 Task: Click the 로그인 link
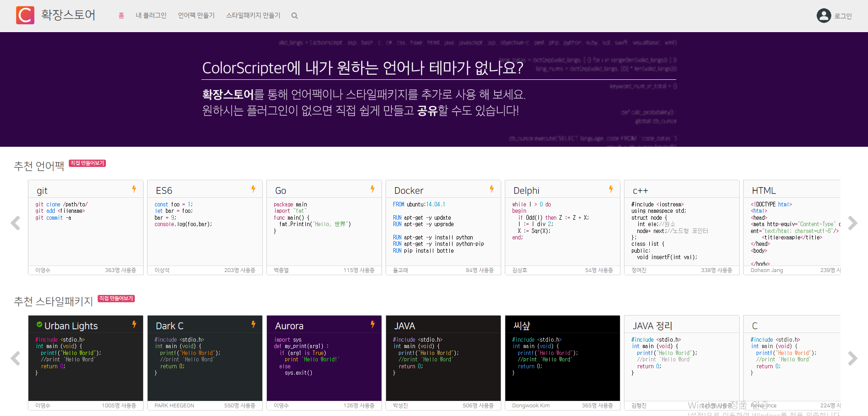[x=843, y=16]
